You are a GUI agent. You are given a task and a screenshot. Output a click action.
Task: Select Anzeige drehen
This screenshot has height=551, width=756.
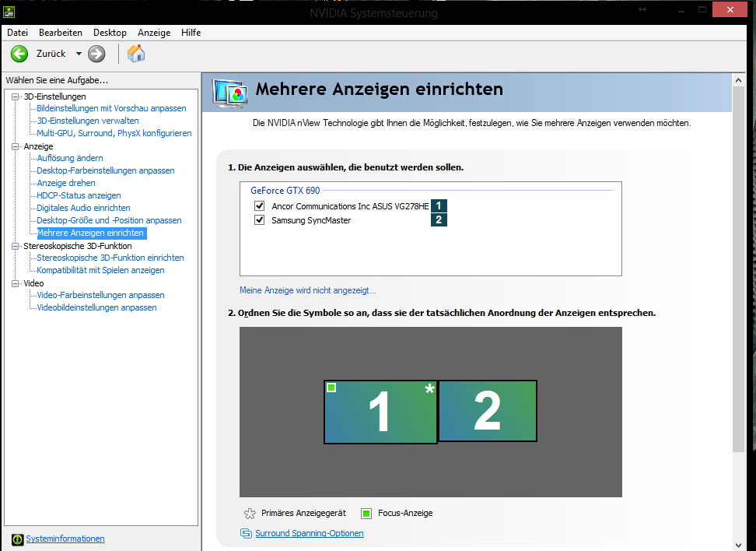point(66,183)
